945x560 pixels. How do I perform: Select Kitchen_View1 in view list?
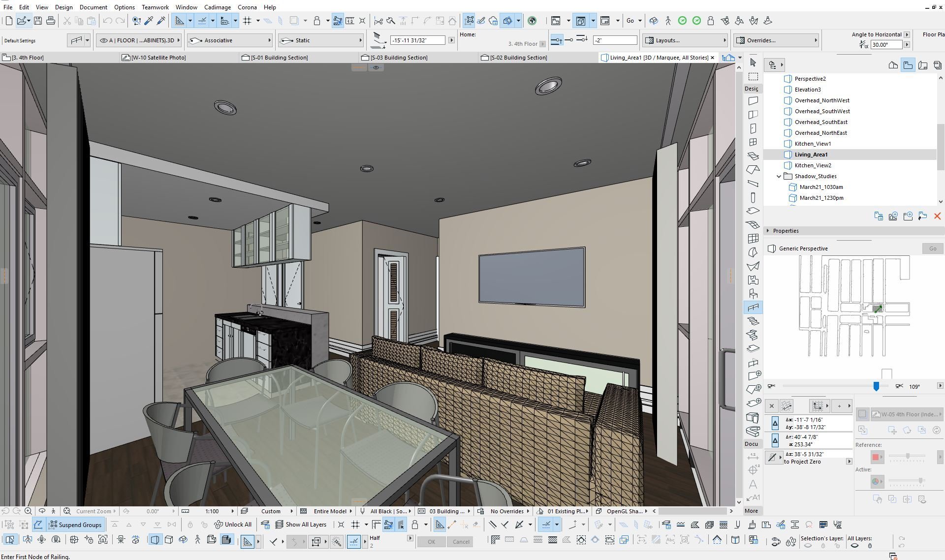812,144
